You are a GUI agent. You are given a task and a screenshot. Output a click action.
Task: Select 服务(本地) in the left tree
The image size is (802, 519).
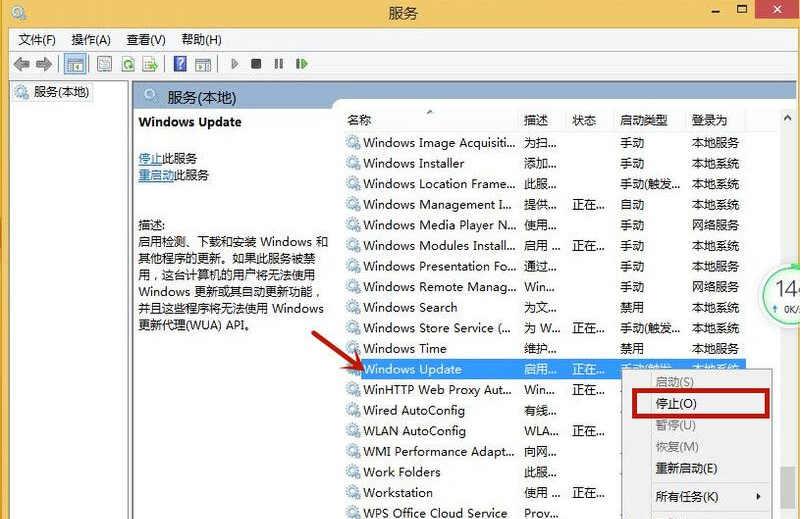coord(53,92)
